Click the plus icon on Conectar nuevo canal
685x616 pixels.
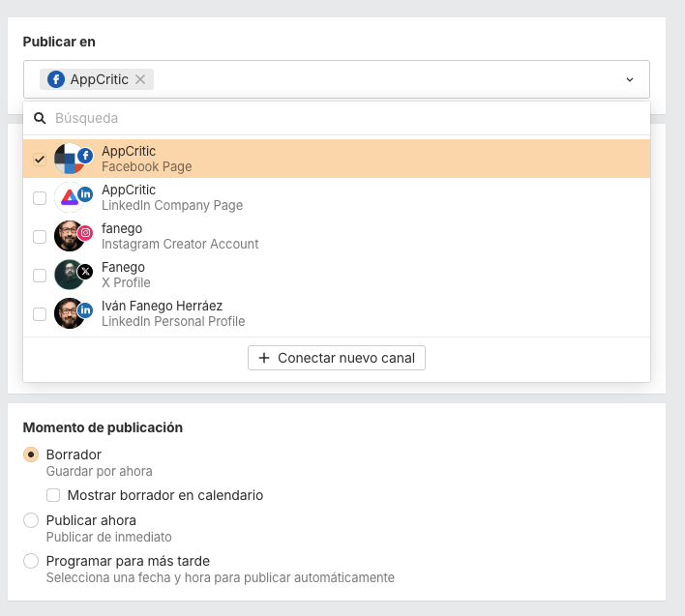coord(264,358)
